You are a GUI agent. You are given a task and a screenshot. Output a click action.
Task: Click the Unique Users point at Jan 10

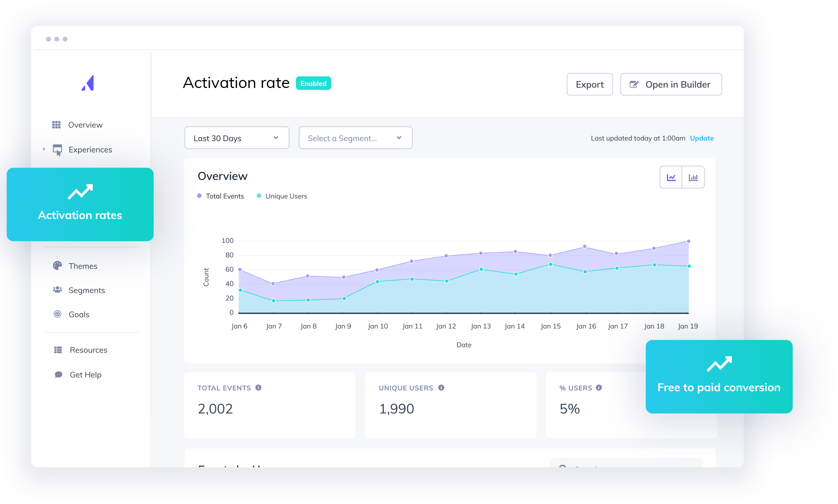click(x=377, y=282)
